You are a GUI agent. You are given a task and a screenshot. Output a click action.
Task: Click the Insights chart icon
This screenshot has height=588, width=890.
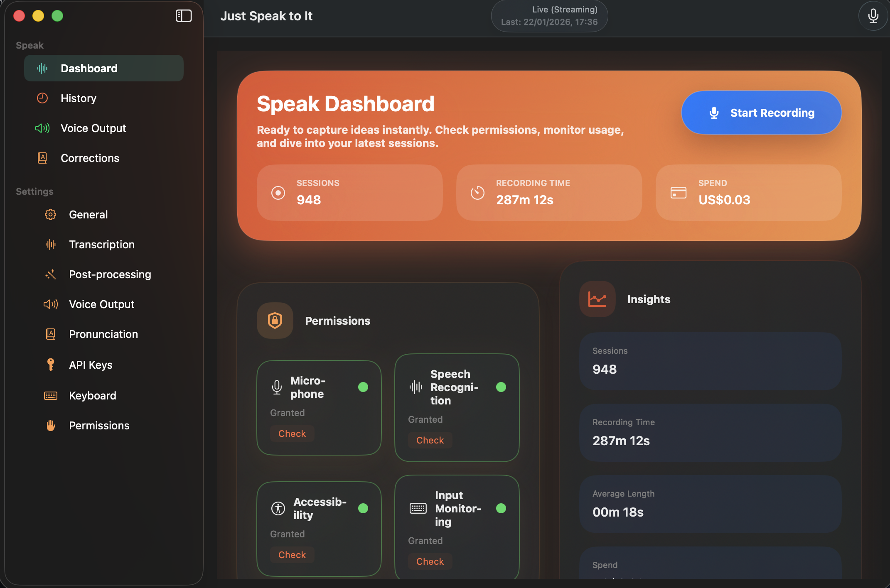597,299
